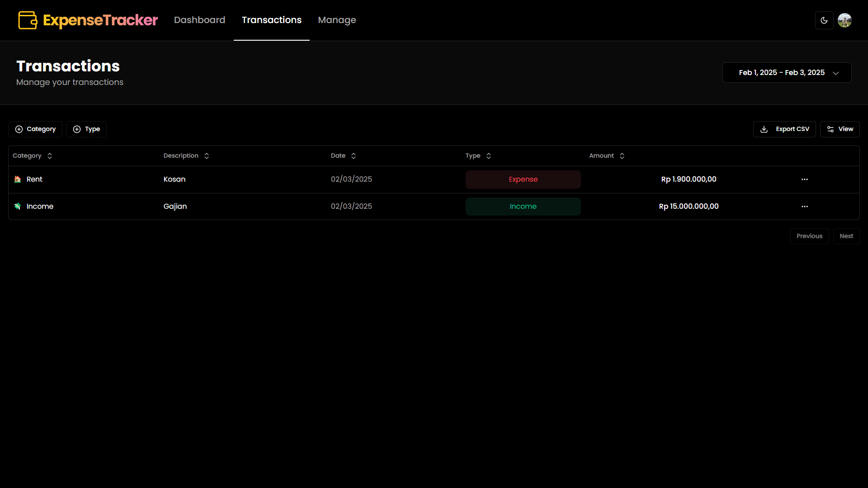Open the user profile avatar

pos(844,20)
